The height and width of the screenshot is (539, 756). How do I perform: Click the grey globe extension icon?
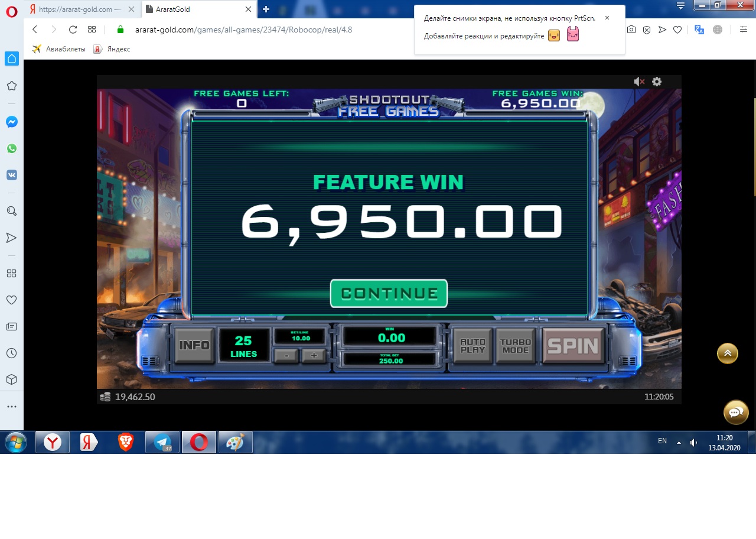tap(718, 30)
